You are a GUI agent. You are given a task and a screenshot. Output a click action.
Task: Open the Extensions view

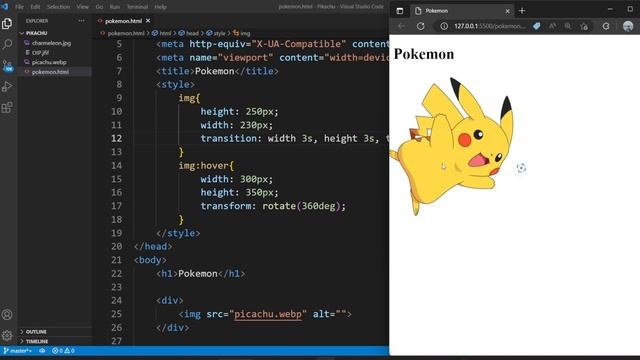point(7,108)
